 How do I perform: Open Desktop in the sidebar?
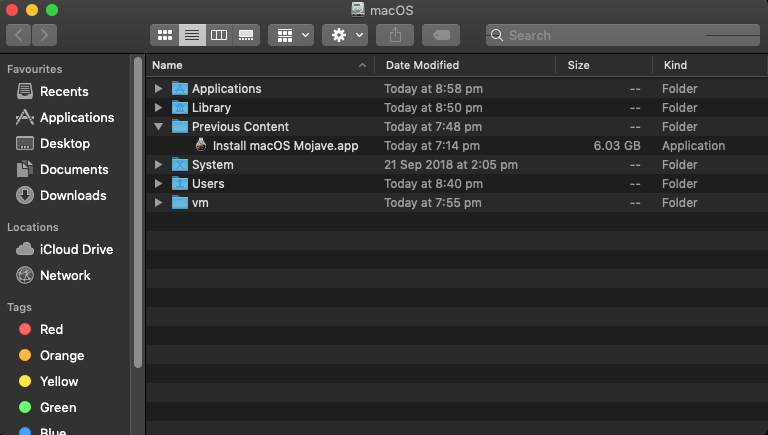click(65, 144)
